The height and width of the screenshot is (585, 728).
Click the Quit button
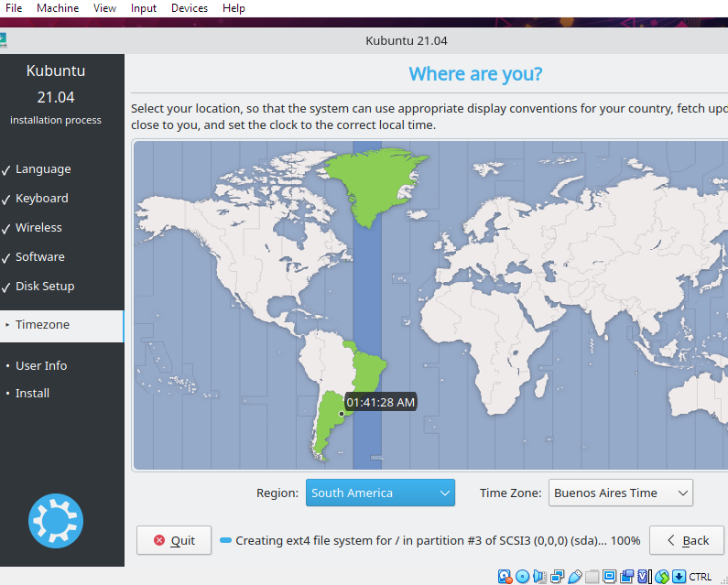point(174,540)
